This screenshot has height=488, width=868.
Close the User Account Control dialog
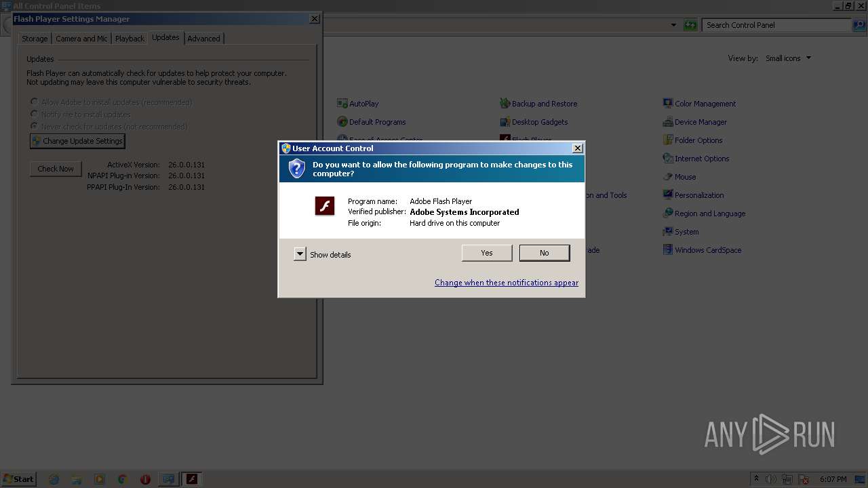click(x=578, y=148)
